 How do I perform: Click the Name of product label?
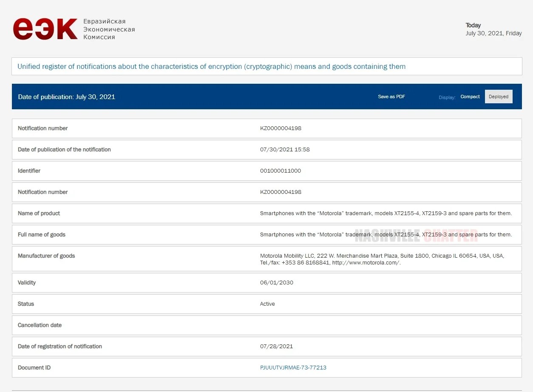pyautogui.click(x=39, y=213)
